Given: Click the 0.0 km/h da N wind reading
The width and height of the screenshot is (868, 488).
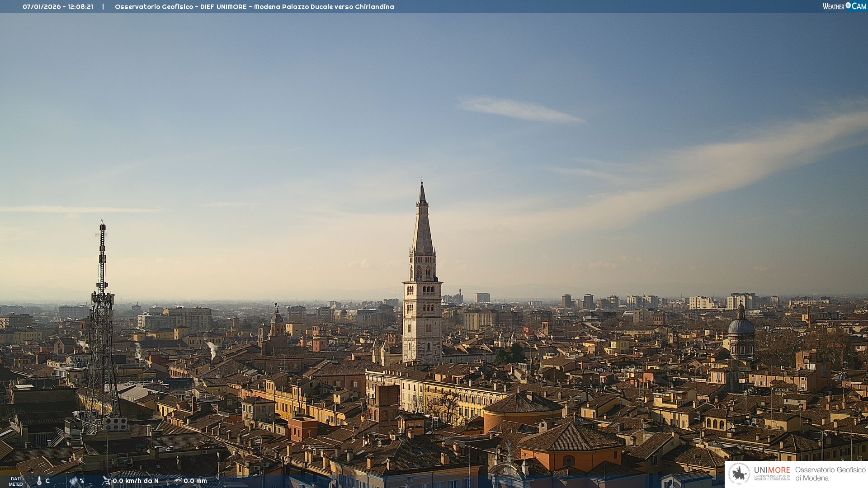Looking at the screenshot, I should [136, 481].
